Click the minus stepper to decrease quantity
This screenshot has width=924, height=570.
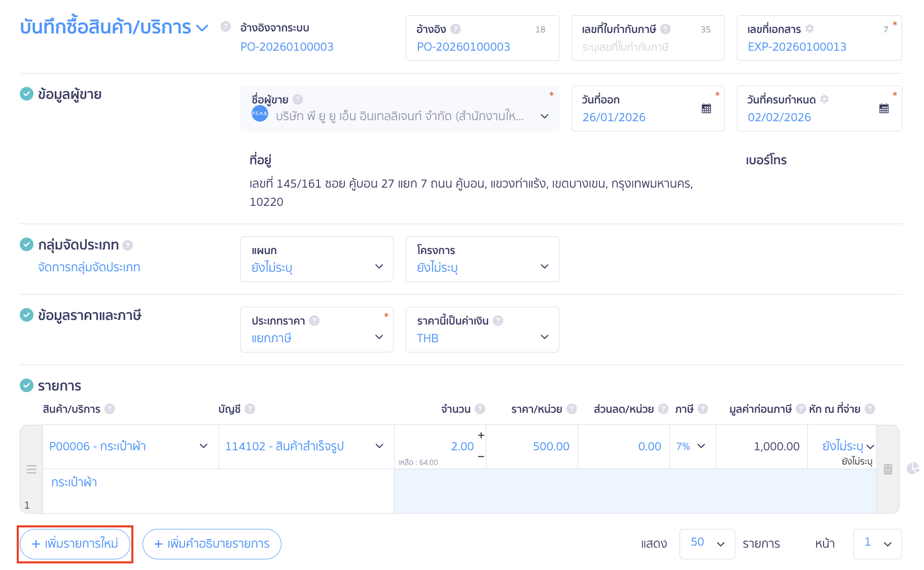(481, 457)
